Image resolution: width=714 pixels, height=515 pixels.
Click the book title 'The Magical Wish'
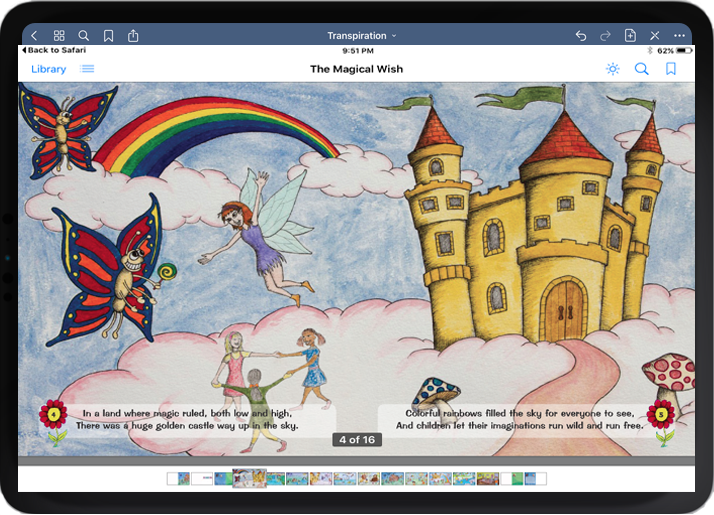tap(357, 69)
